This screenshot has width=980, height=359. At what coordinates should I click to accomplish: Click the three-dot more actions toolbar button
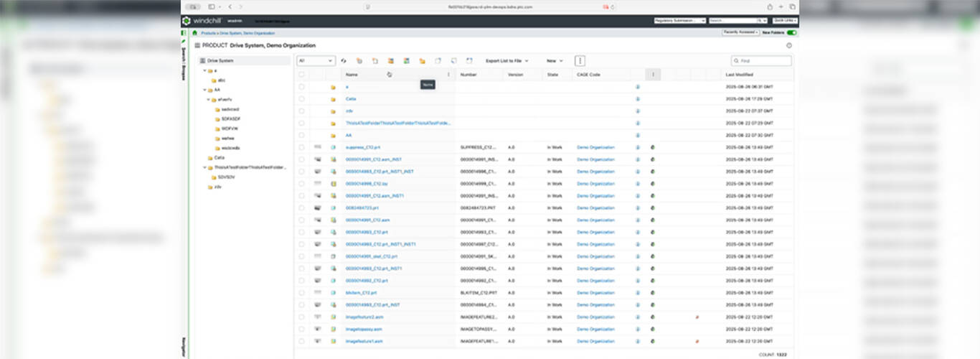(580, 61)
